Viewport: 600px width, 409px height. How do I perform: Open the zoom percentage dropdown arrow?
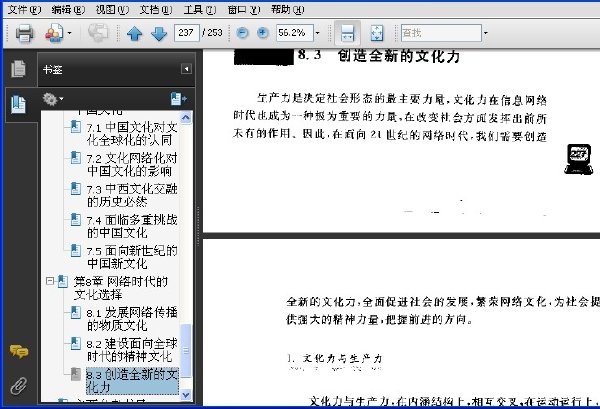pyautogui.click(x=317, y=33)
